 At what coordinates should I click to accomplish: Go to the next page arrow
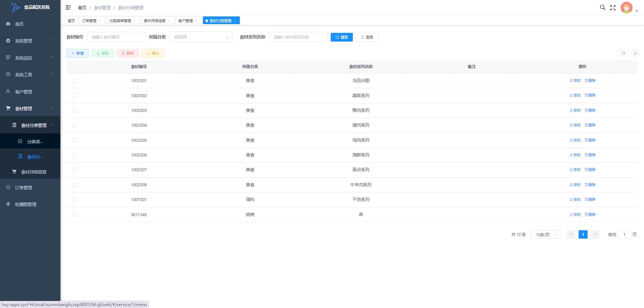595,235
